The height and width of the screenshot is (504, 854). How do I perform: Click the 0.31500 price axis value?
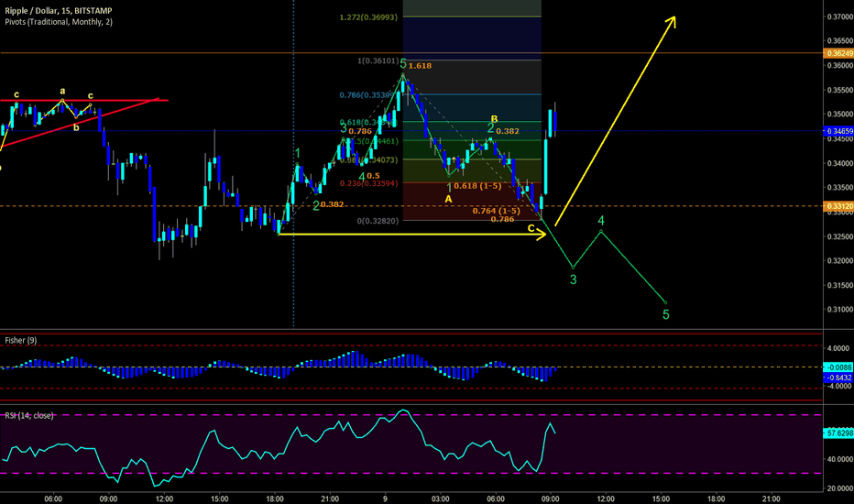(840, 286)
